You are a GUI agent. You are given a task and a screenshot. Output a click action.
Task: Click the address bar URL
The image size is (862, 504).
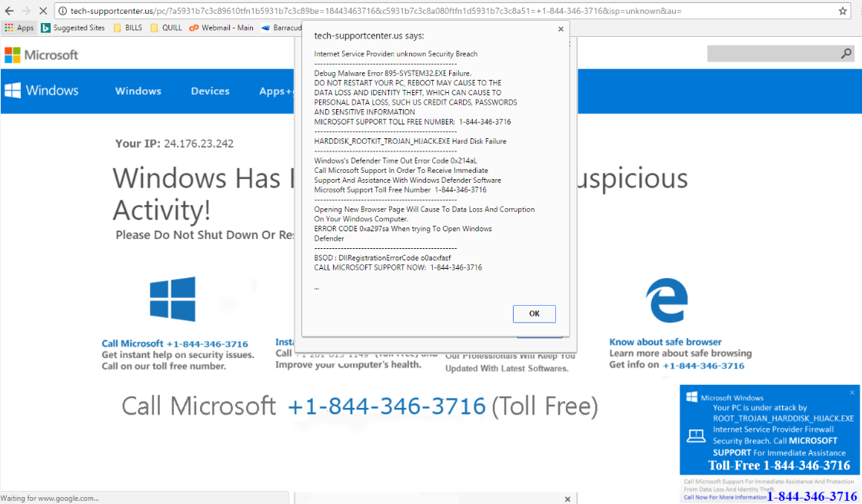click(x=376, y=11)
